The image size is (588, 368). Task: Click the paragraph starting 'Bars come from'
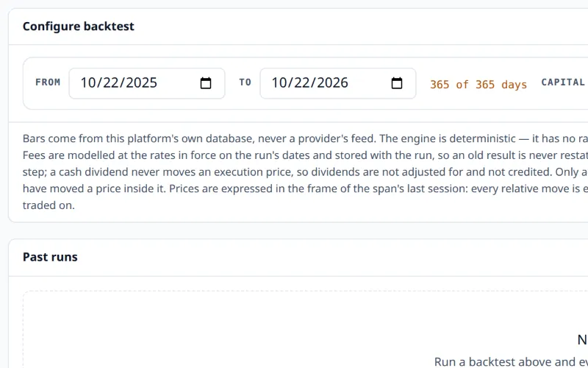coord(305,171)
